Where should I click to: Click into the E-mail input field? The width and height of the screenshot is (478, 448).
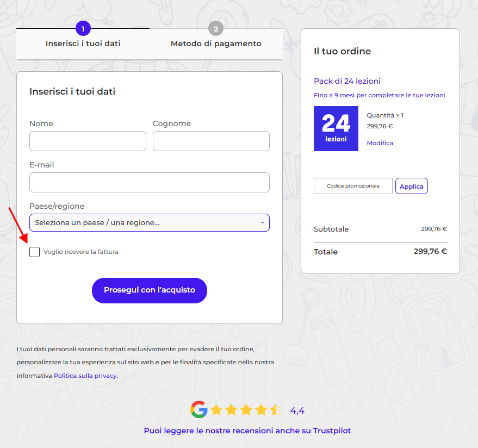(150, 182)
